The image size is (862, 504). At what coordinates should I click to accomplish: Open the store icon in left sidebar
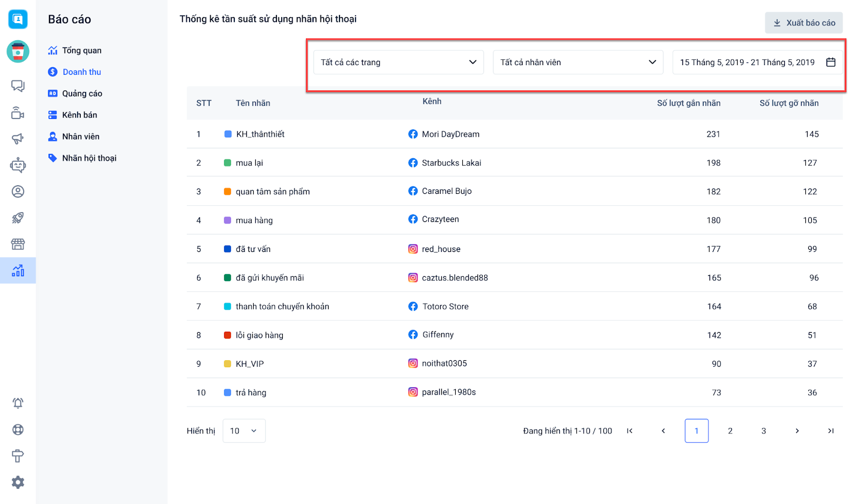pyautogui.click(x=18, y=244)
